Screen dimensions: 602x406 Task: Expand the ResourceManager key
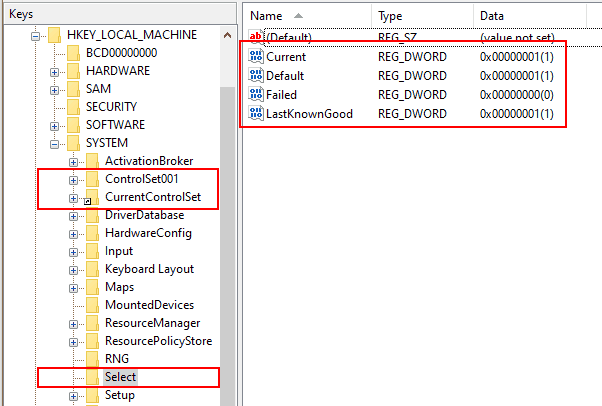point(73,325)
